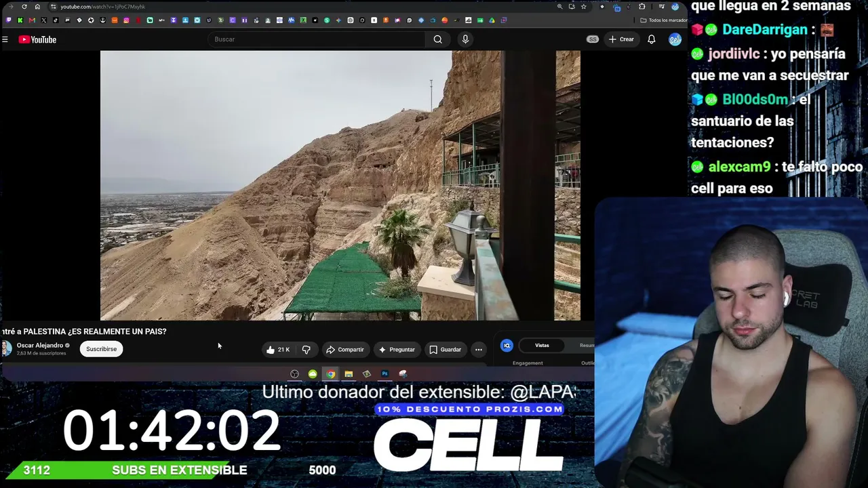Click the Suscribirse button
The image size is (868, 488).
[x=101, y=349]
